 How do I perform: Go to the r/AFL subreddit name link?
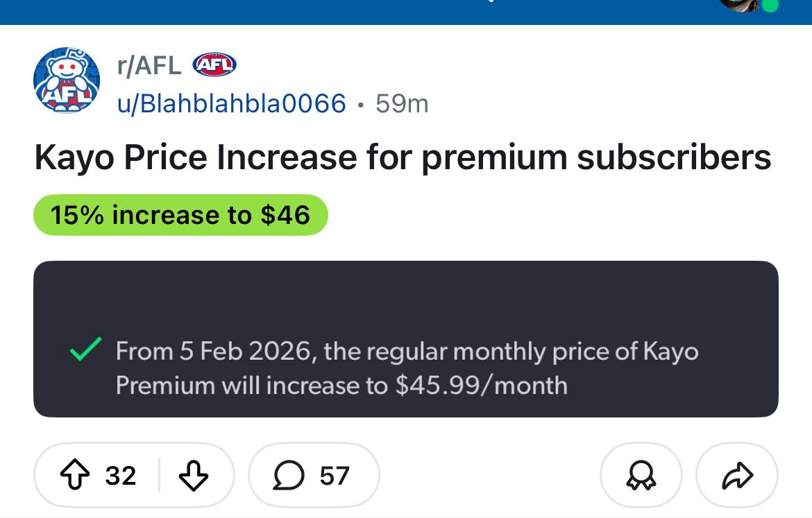(149, 65)
